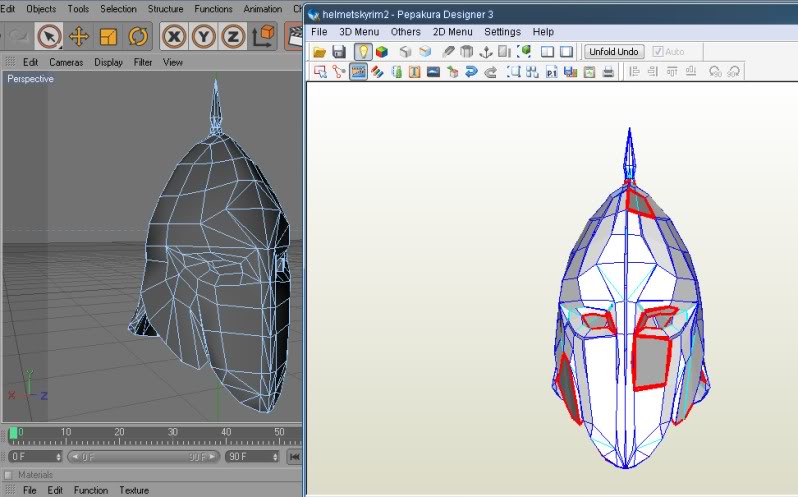Image resolution: width=798 pixels, height=497 pixels.
Task: Open the 2D Menu dropdown
Action: [x=453, y=32]
